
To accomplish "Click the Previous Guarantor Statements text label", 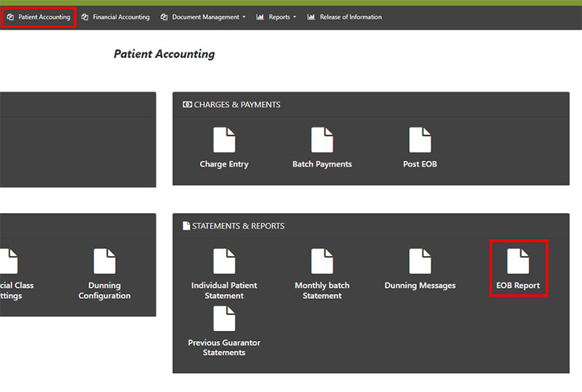I will click(224, 348).
